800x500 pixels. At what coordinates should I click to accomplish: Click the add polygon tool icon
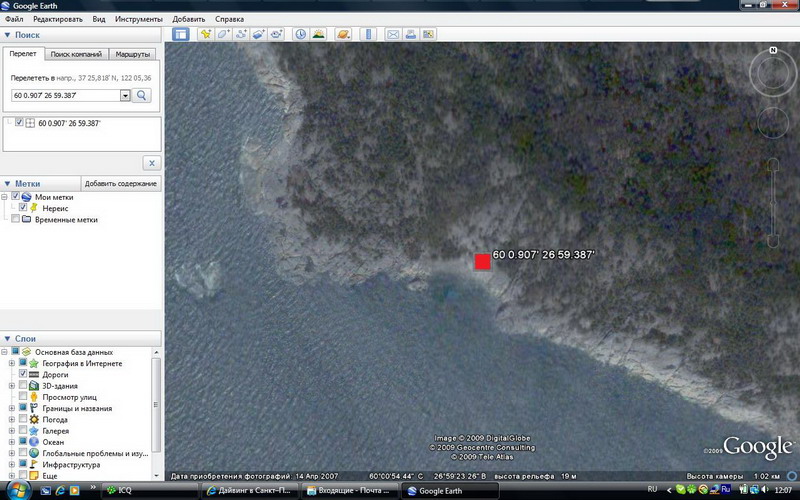(x=224, y=34)
